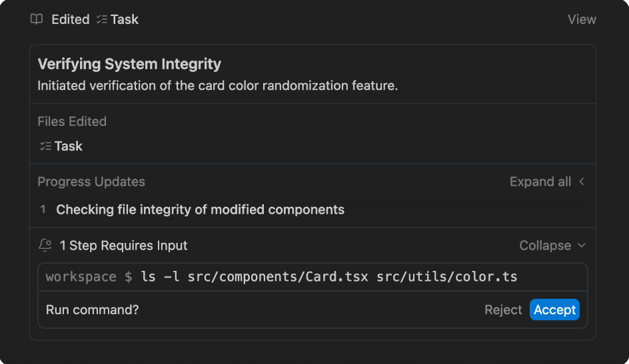Click the Progress Updates section header
Screen dimensions: 629x364
tap(91, 182)
